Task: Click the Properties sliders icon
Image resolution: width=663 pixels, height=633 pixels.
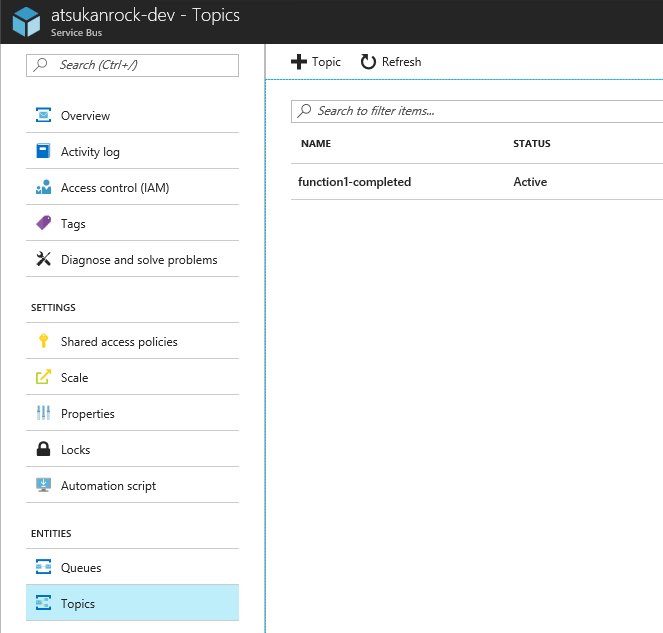Action: [43, 413]
